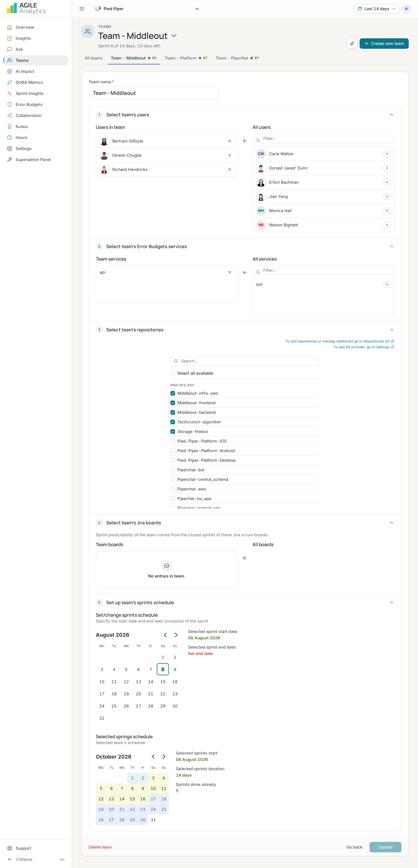The height and width of the screenshot is (868, 418).
Task: Check Piperchat-bot repository
Action: point(173,470)
